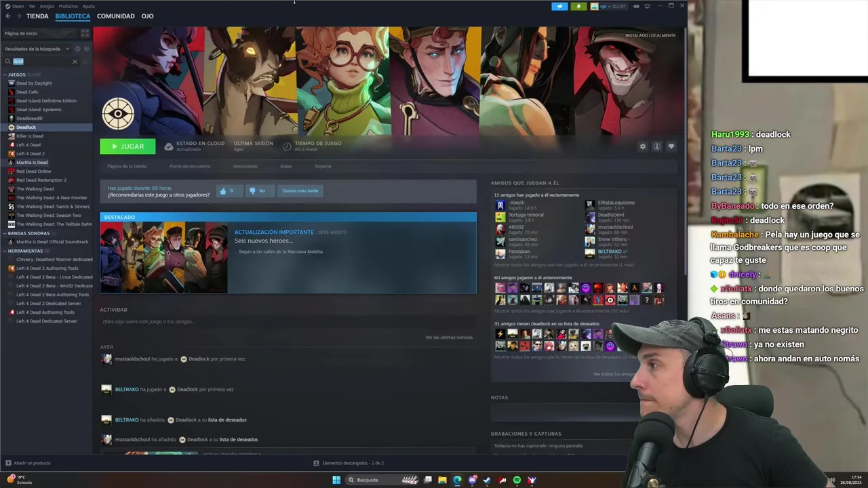Click the recent activity clock filter
The width and height of the screenshot is (868, 488).
[77, 49]
